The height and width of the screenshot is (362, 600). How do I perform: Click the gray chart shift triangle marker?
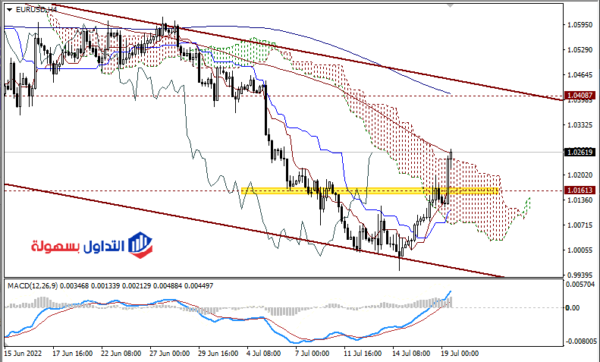(451, 5)
